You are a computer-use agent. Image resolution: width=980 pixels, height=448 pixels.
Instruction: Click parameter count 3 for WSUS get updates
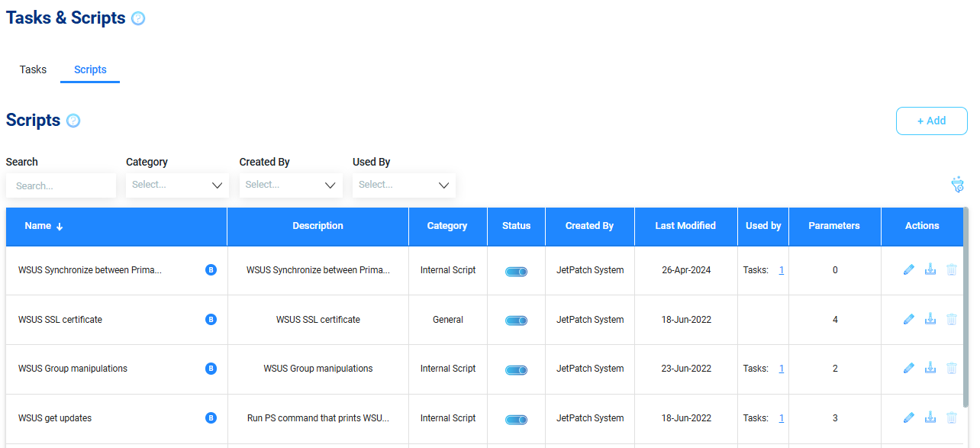[x=835, y=418]
